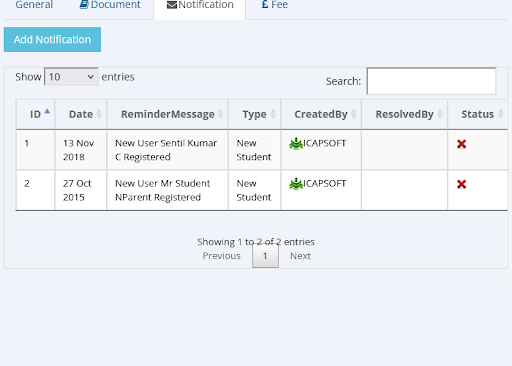
Task: Select pagination page 1 button
Action: 265,256
